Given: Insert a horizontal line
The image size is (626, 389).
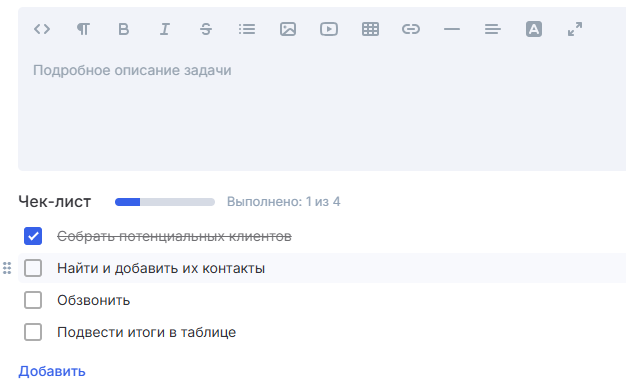Looking at the screenshot, I should point(452,29).
